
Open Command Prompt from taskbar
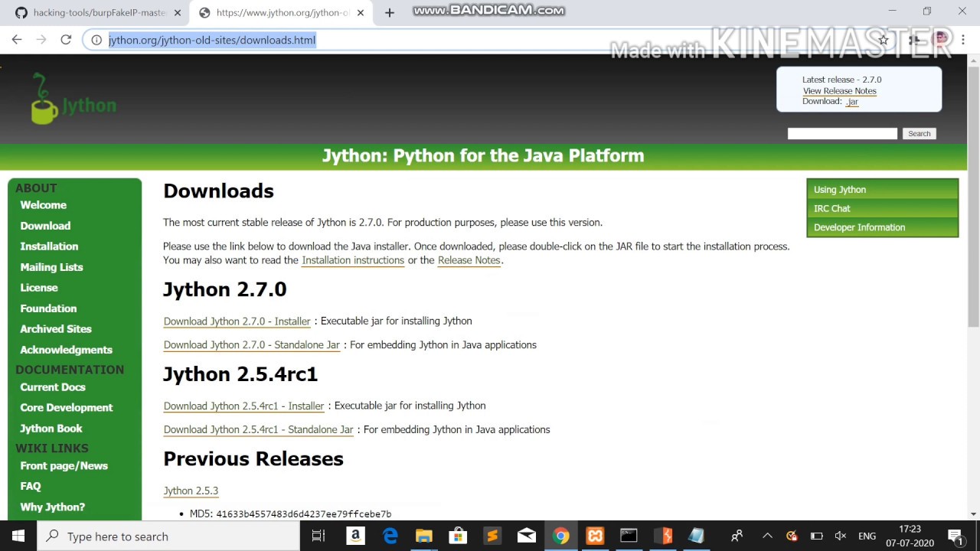pos(629,536)
